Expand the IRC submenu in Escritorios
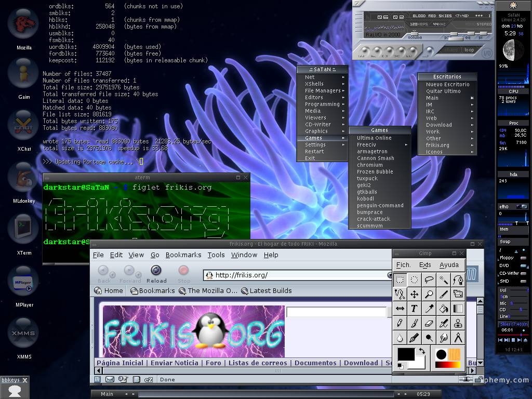 point(447,111)
